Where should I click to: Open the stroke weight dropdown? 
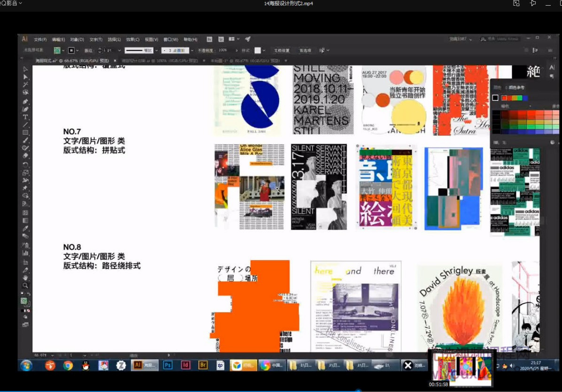[119, 50]
